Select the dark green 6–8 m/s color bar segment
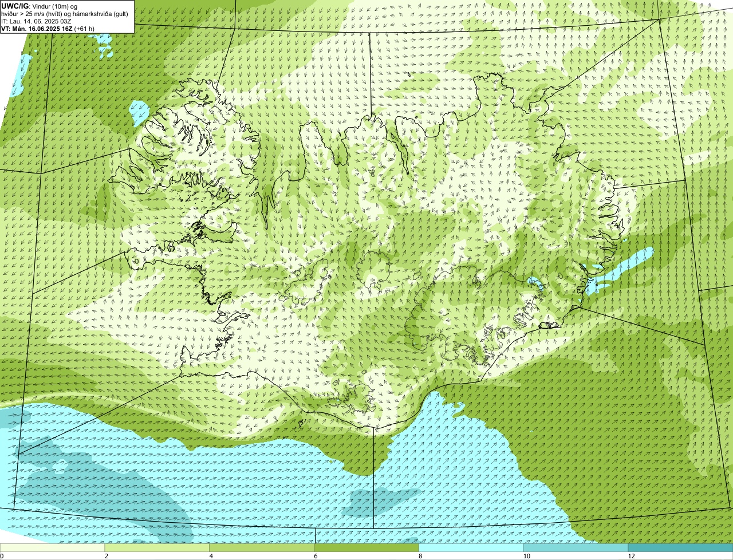Viewport: 733px width, 560px height. pyautogui.click(x=367, y=548)
